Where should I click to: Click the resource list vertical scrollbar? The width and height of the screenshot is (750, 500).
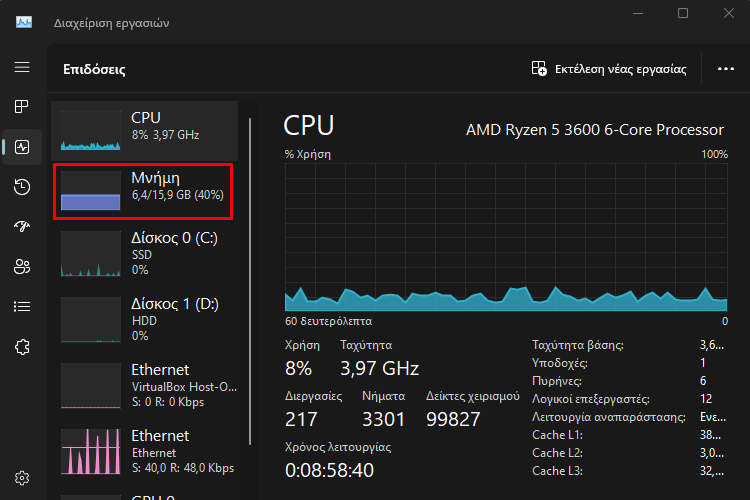coord(250,281)
